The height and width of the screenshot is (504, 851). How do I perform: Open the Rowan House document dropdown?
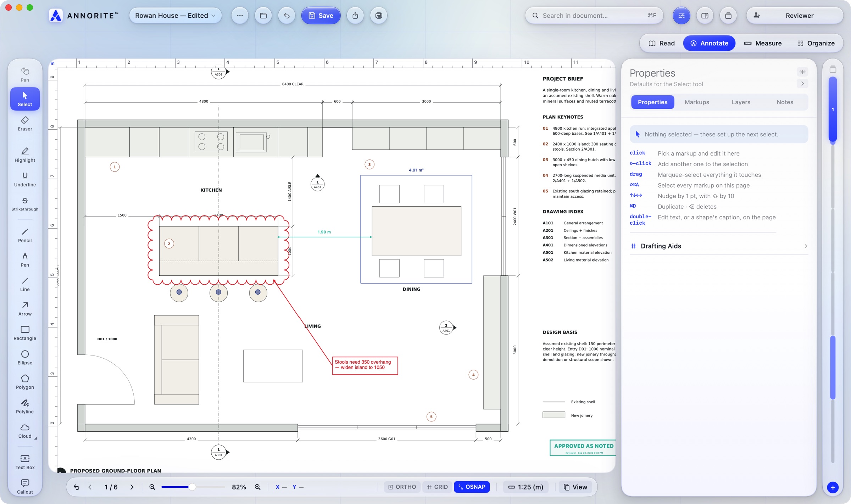tap(175, 16)
